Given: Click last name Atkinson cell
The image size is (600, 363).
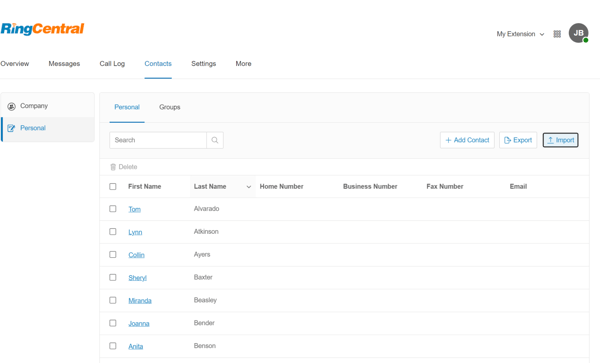Looking at the screenshot, I should coord(206,231).
